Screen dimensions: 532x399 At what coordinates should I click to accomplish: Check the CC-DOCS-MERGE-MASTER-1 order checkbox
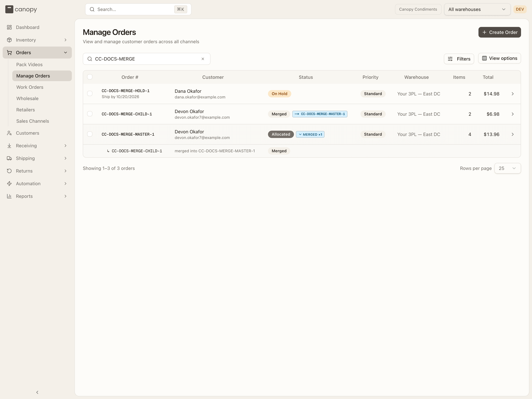click(x=90, y=134)
